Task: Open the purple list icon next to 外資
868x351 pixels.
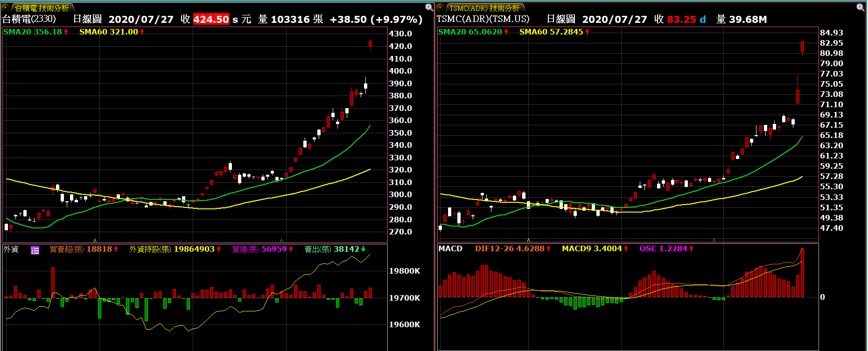Action: click(x=35, y=250)
